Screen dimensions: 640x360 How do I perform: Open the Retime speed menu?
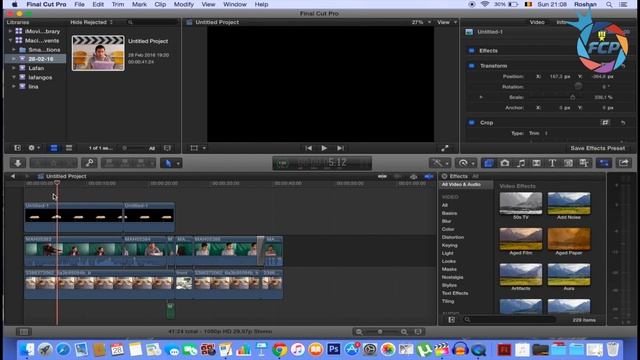[x=465, y=163]
